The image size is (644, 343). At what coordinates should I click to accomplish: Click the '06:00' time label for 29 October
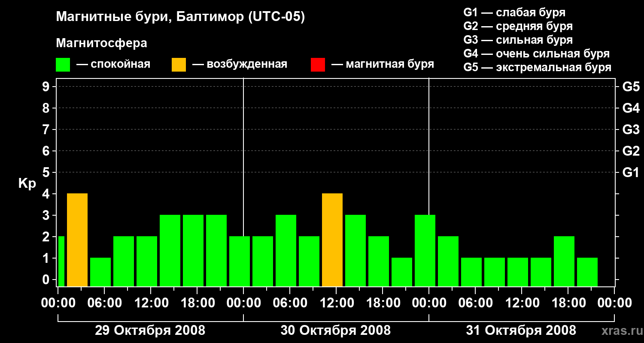[x=104, y=303]
